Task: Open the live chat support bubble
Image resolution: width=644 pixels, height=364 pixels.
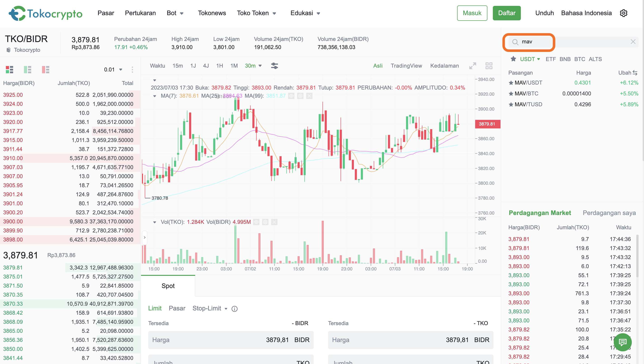Action: point(623,342)
